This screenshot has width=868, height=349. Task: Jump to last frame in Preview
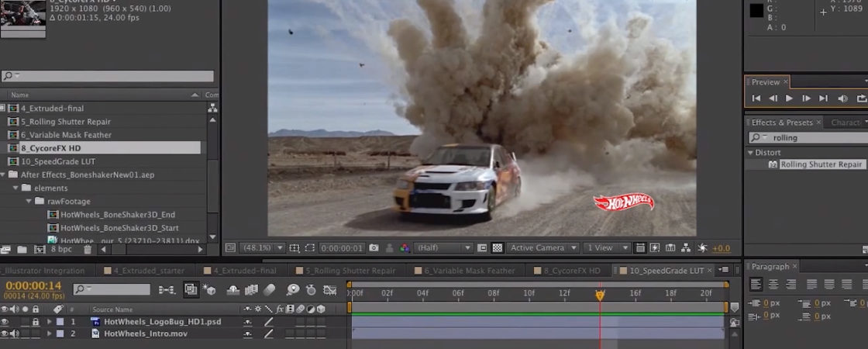click(824, 98)
